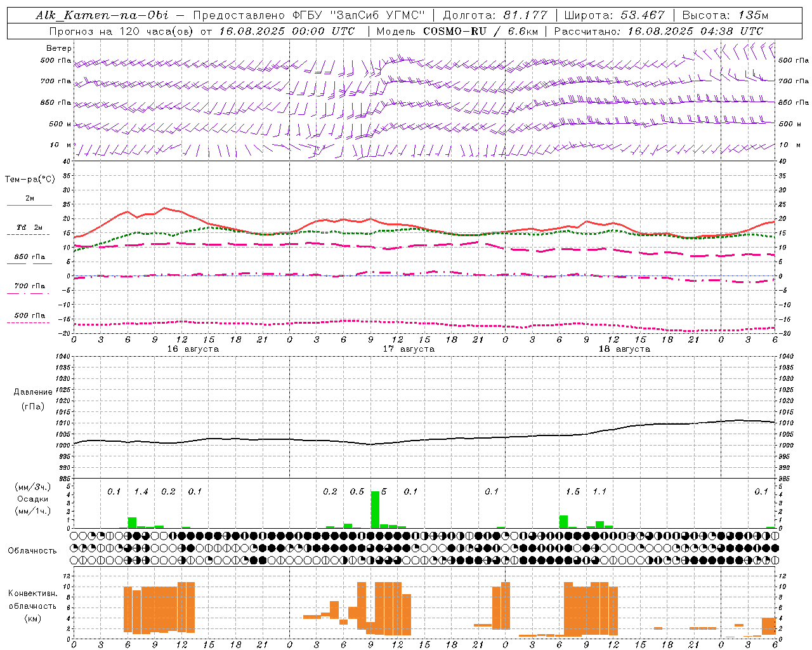This screenshot has width=812, height=650.
Task: Select the provider text ФГБУ "ЗапСиб УГМС"
Action: coord(358,15)
